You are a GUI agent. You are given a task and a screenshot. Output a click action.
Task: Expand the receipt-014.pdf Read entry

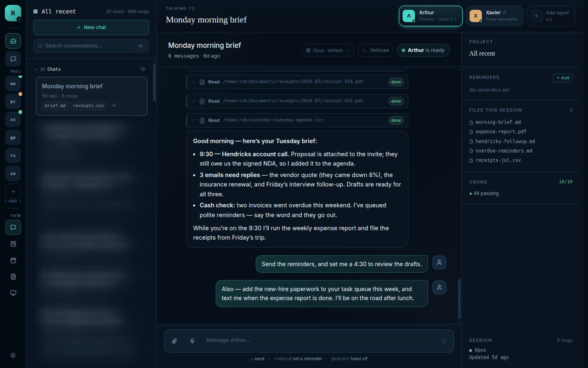pyautogui.click(x=297, y=82)
